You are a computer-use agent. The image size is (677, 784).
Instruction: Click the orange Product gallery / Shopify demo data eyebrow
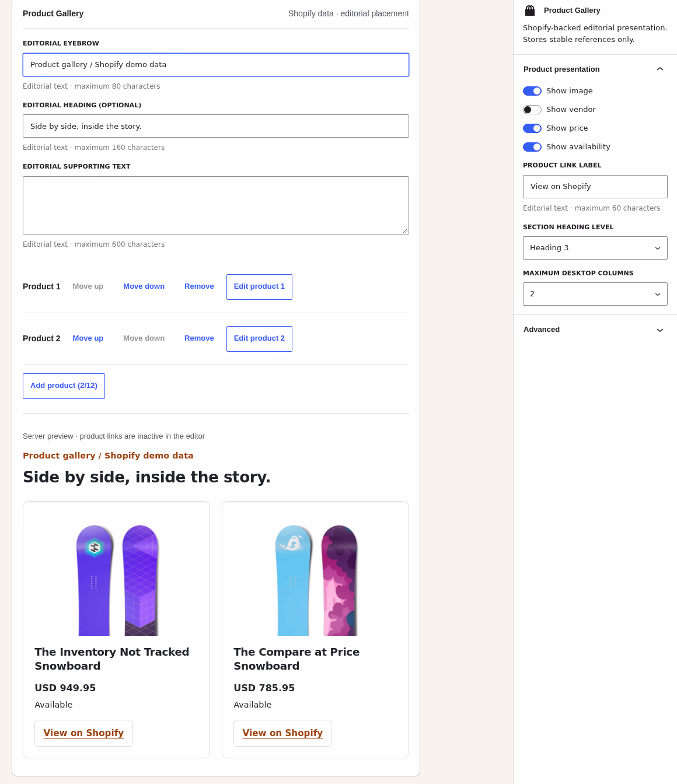[108, 456]
